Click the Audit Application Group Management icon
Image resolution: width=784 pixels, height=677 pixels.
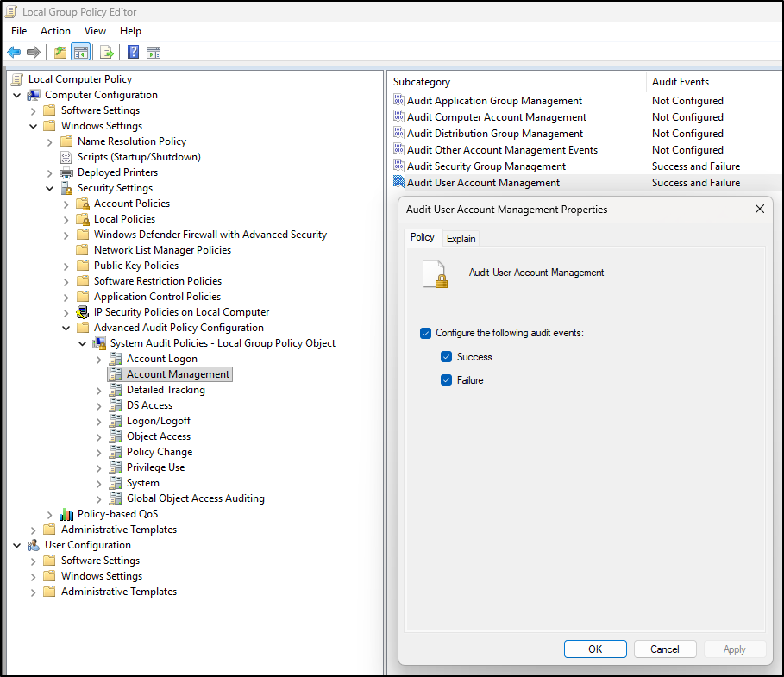[x=398, y=100]
